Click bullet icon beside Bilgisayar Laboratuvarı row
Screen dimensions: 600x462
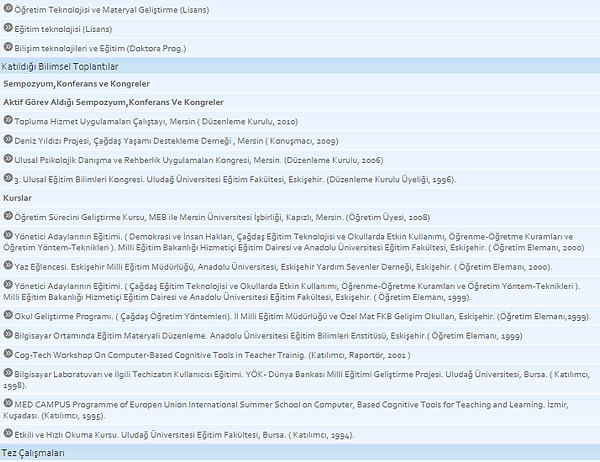(x=8, y=372)
